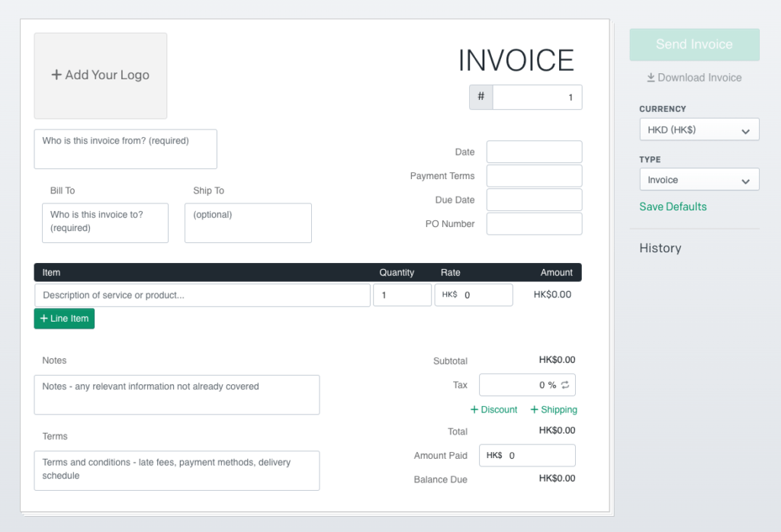
Task: Select the Due Date input field
Action: coord(534,200)
